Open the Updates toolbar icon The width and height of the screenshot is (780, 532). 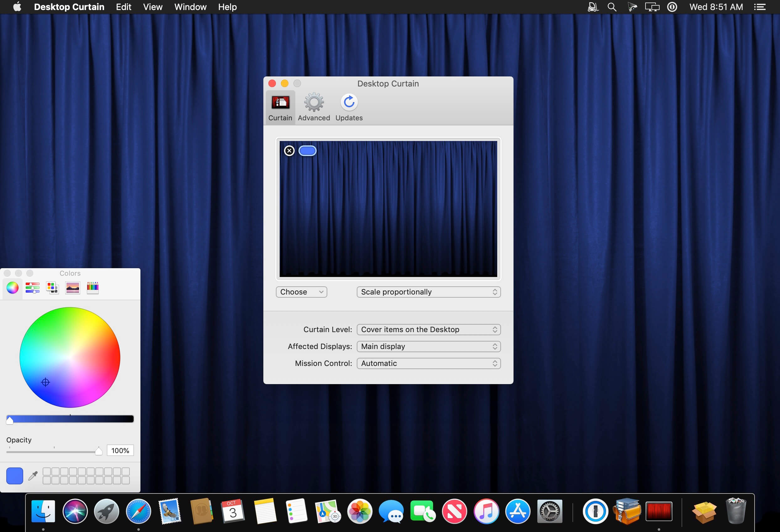(349, 107)
